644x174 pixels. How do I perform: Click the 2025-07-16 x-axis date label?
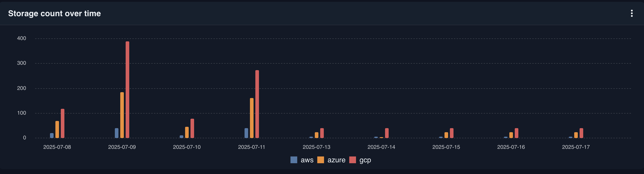(x=511, y=147)
